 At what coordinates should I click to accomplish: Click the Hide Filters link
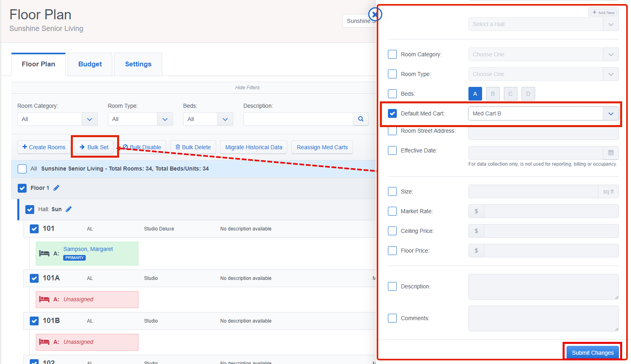(247, 88)
